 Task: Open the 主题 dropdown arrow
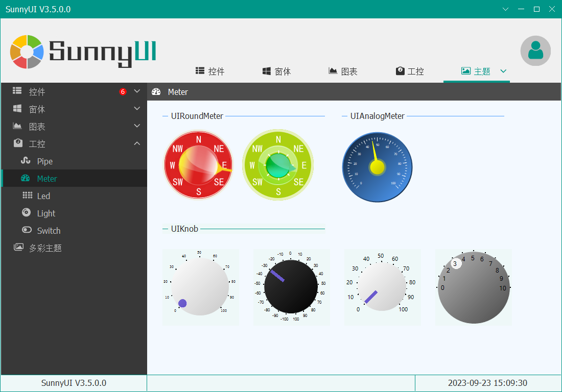coord(503,71)
